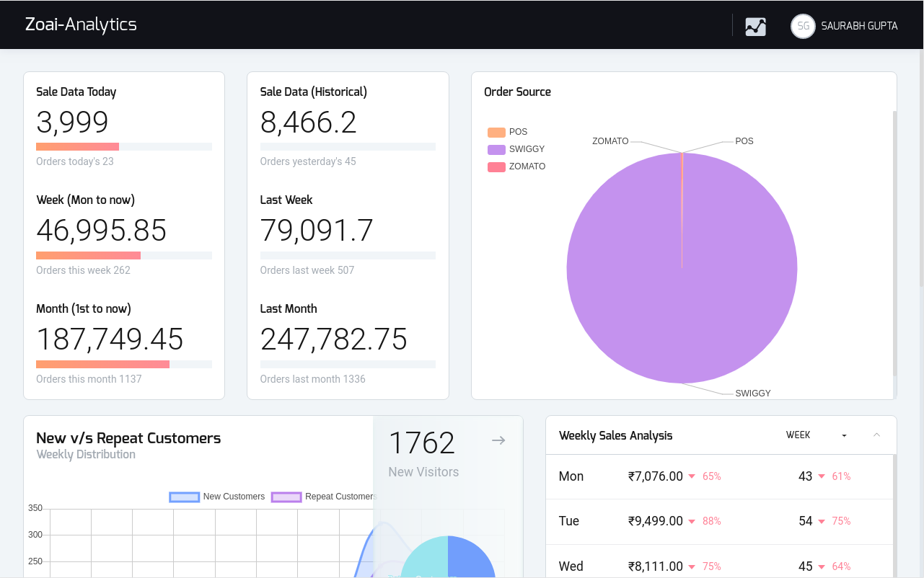The image size is (924, 578).
Task: Collapse the Weekly Sales Analysis panel
Action: (x=877, y=435)
